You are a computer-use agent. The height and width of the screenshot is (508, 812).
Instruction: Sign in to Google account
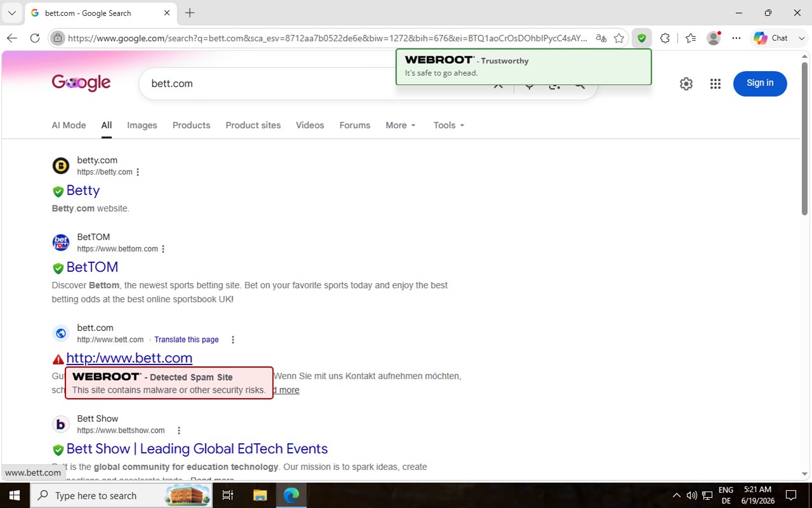(x=760, y=83)
